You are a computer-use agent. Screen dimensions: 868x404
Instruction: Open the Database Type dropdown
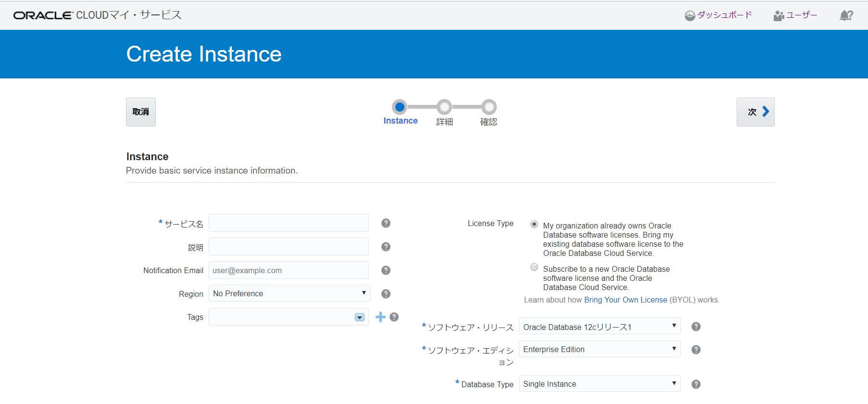(600, 384)
